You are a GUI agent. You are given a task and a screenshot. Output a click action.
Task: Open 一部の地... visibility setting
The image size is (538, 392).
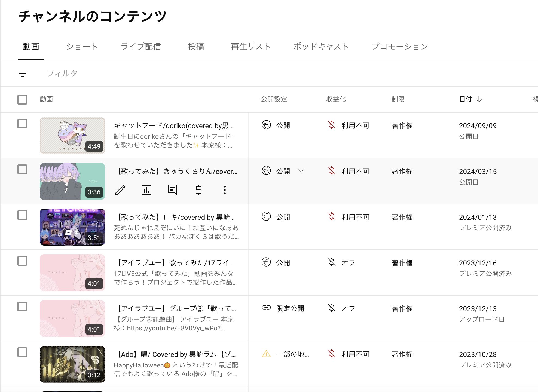pos(292,354)
